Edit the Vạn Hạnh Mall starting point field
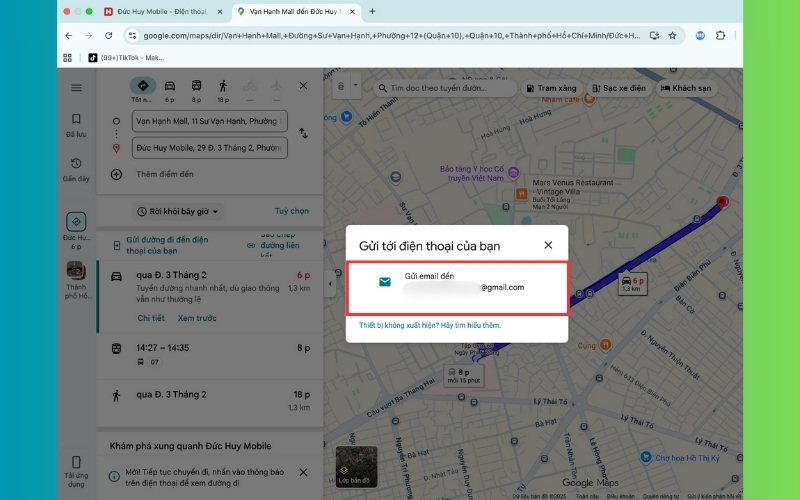The image size is (800, 500). pyautogui.click(x=210, y=121)
